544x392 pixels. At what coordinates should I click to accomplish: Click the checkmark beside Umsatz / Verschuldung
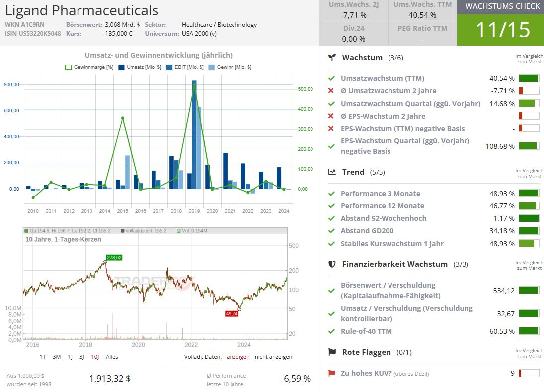(331, 313)
